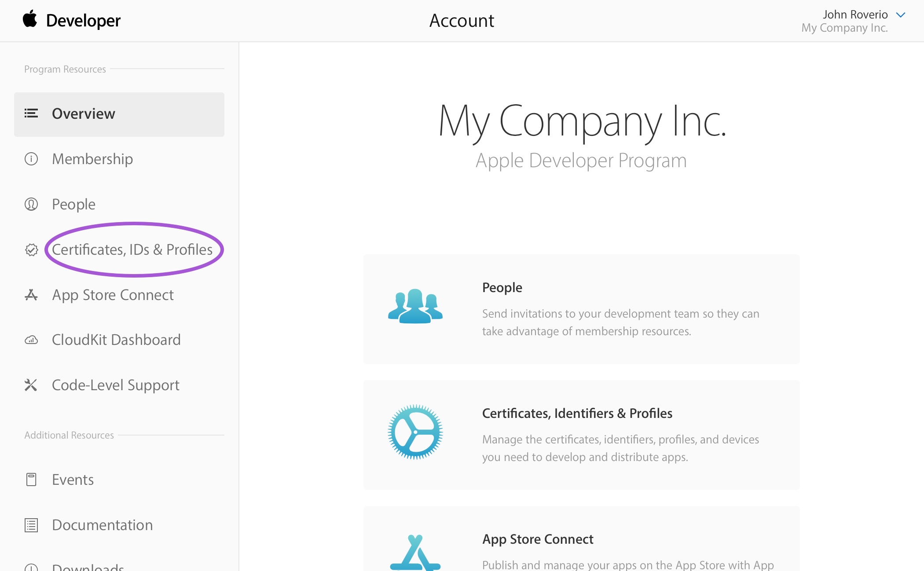Click the App Store Connect card icon
This screenshot has width=924, height=571.
(x=415, y=553)
